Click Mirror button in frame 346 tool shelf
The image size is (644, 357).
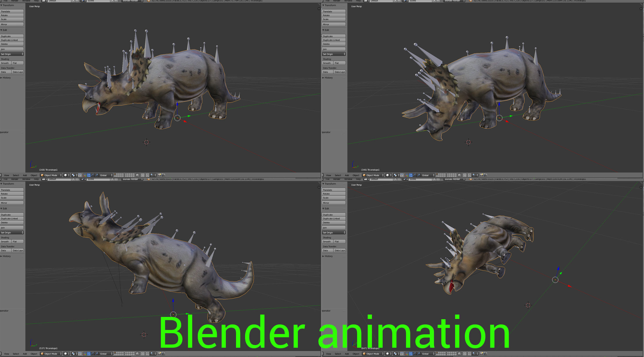tap(334, 24)
